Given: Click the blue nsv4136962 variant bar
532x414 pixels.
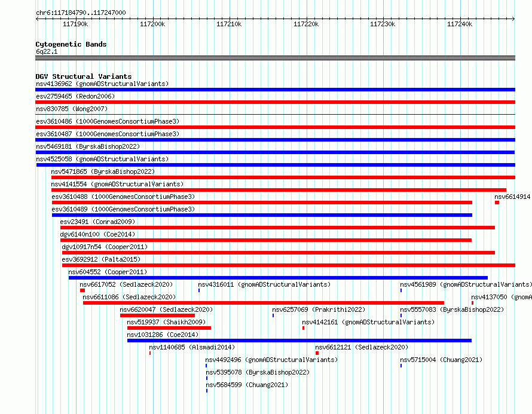Looking at the screenshot, I should tap(275, 90).
